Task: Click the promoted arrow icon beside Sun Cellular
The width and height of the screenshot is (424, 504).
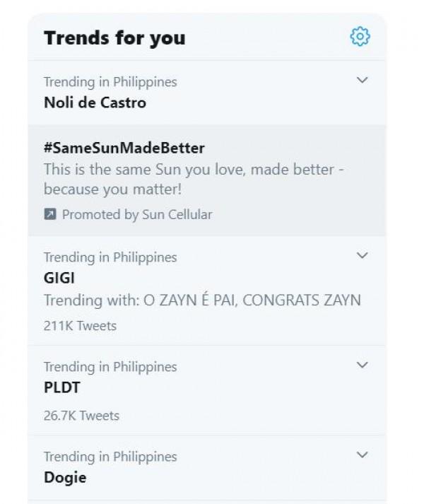Action: 49,214
